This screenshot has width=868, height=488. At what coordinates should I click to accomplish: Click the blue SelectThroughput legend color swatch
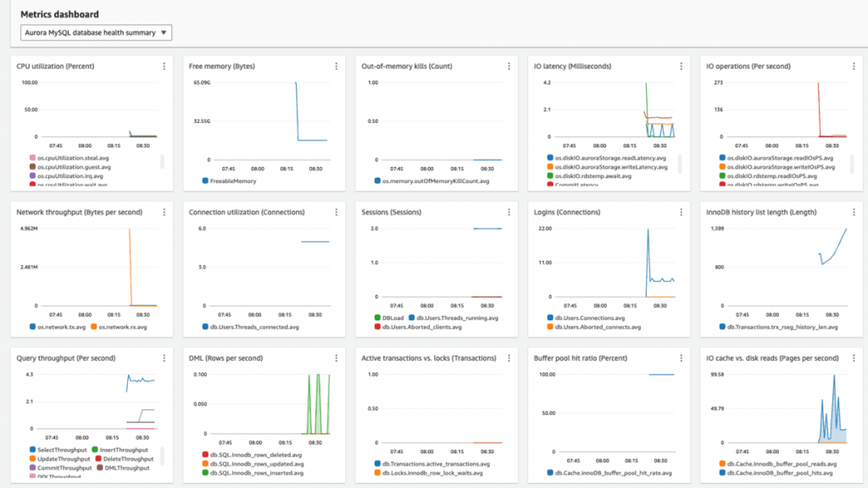tap(32, 449)
